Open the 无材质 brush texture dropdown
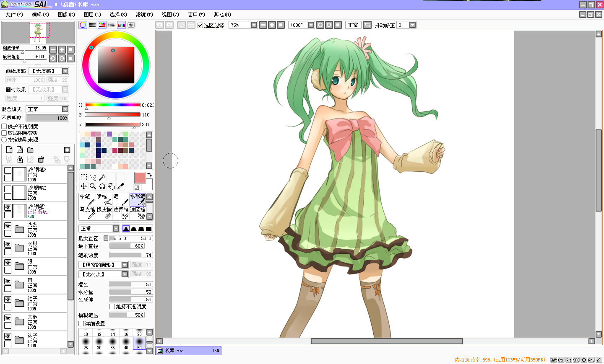 pos(103,274)
